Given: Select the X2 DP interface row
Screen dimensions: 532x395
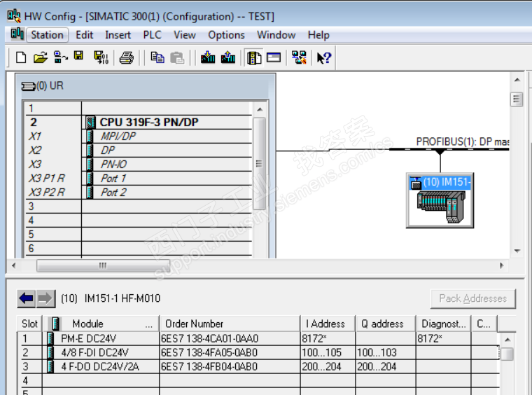Looking at the screenshot, I should point(139,151).
